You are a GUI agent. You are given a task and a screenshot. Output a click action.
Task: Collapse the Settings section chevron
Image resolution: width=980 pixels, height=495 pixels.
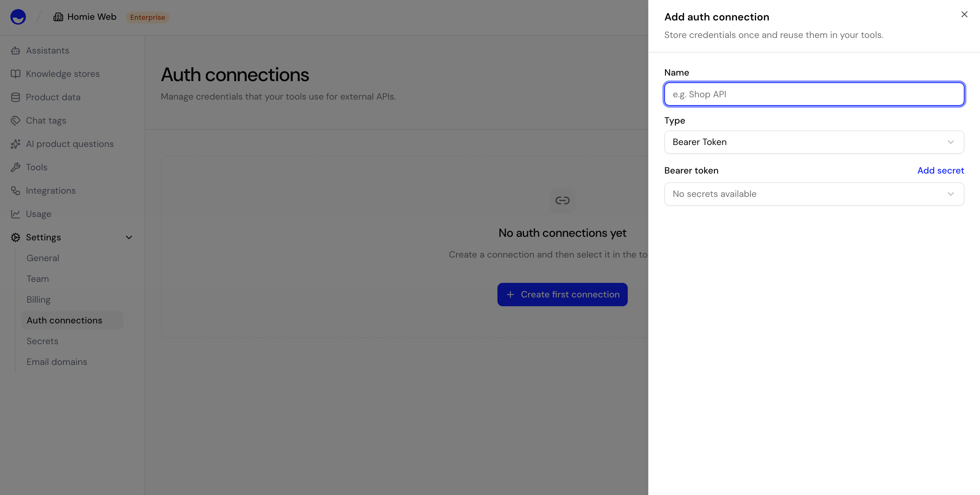(129, 237)
